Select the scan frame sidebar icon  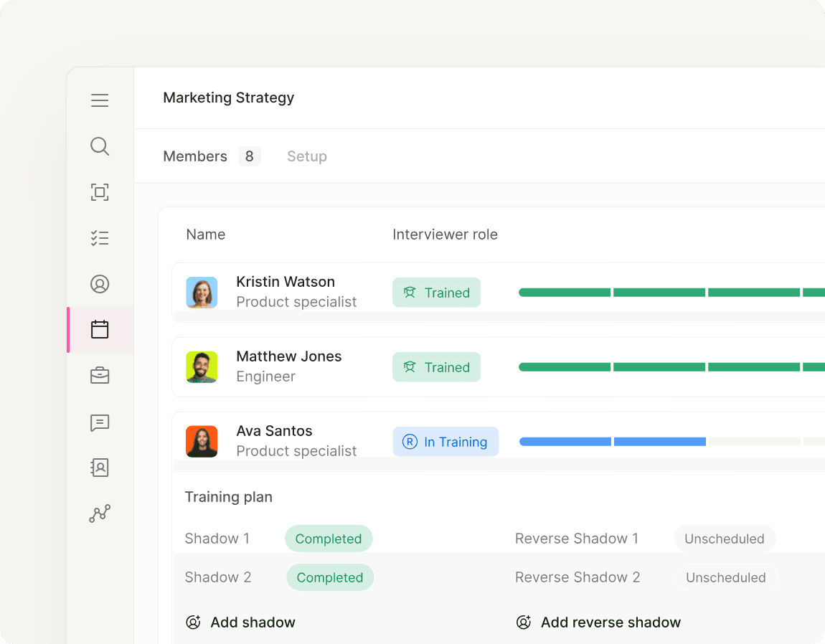[x=100, y=192]
